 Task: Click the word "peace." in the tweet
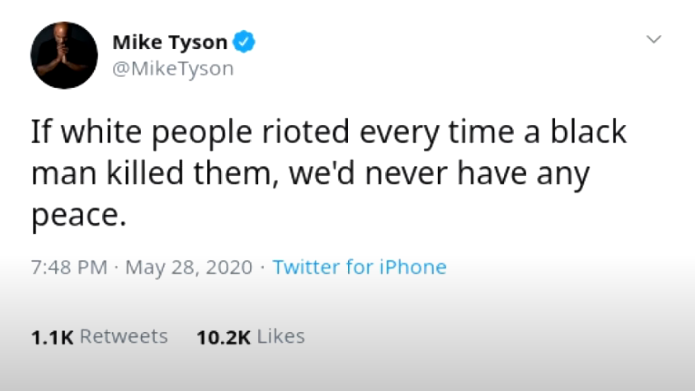pyautogui.click(x=79, y=216)
